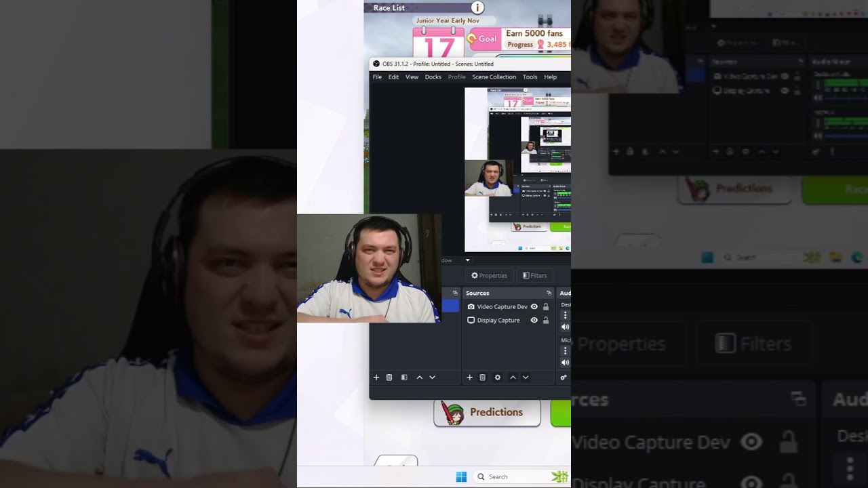Add a new source with plus

469,377
